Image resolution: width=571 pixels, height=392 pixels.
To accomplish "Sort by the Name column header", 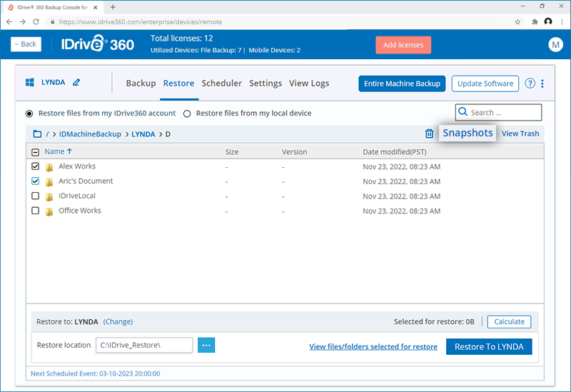I will [54, 151].
